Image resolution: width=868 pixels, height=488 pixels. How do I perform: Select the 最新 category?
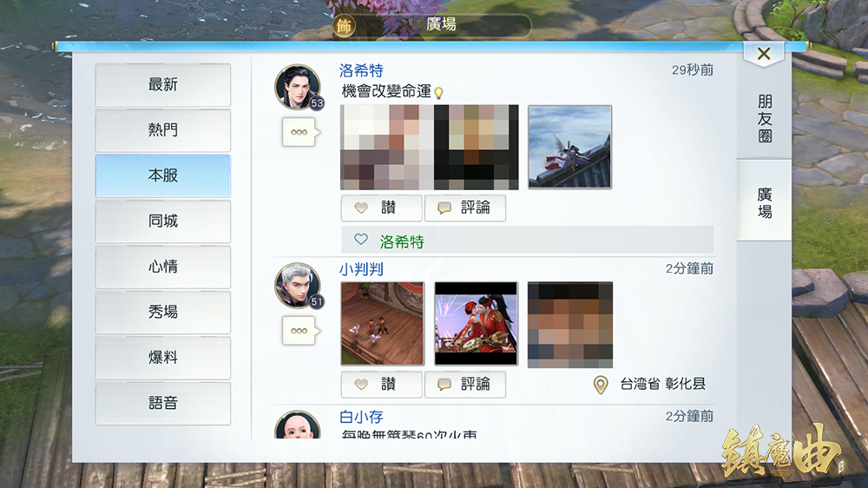163,85
